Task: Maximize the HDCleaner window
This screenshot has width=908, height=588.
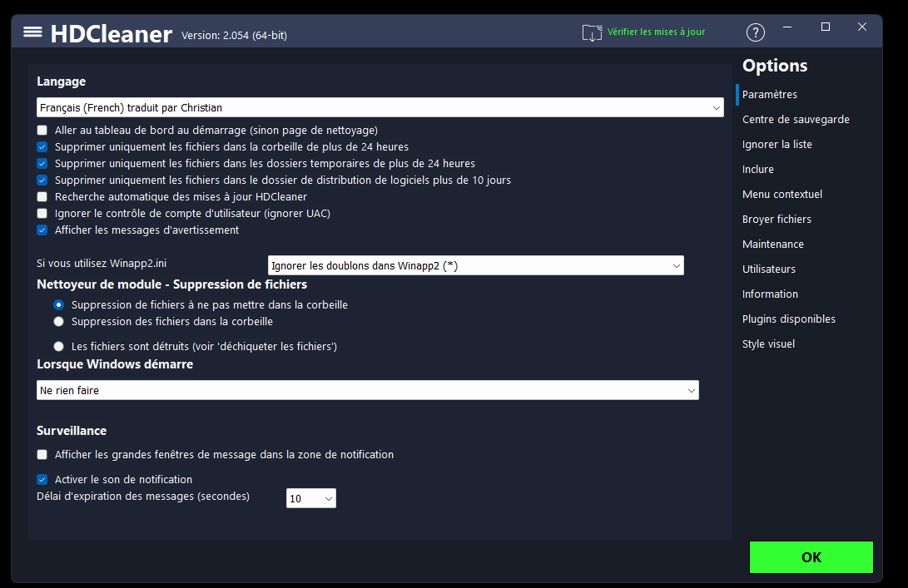Action: click(x=826, y=27)
